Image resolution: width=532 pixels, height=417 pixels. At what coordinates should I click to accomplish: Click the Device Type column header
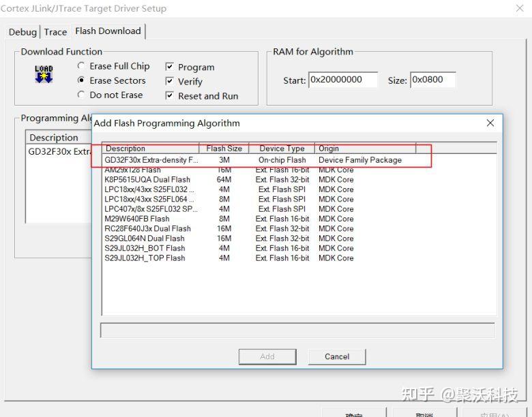coord(282,148)
